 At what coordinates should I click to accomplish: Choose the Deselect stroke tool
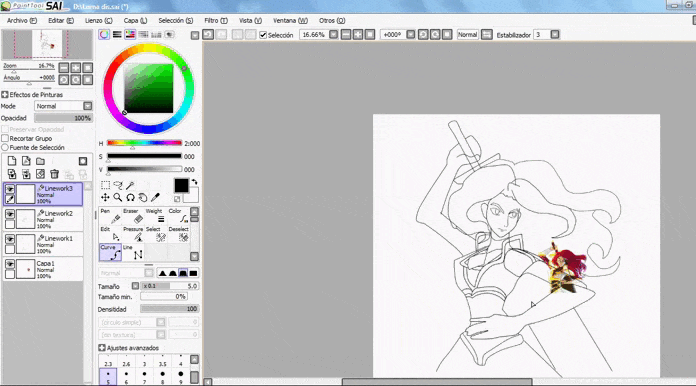[x=178, y=234]
